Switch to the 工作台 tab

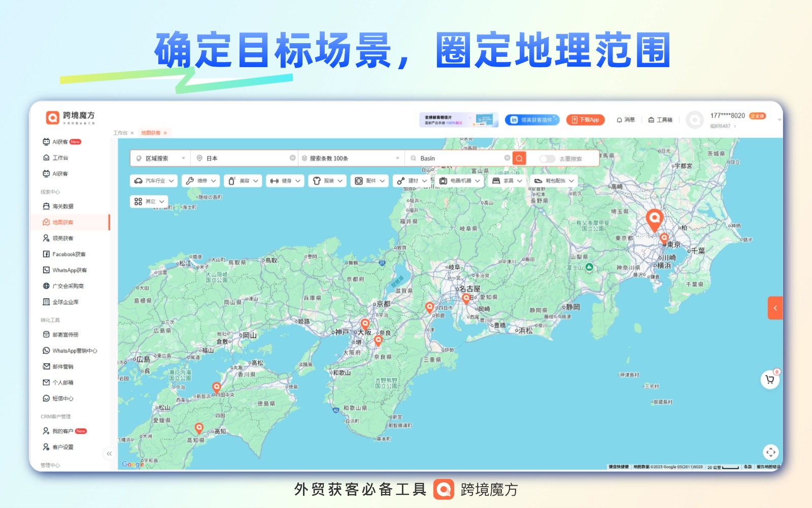tap(120, 133)
